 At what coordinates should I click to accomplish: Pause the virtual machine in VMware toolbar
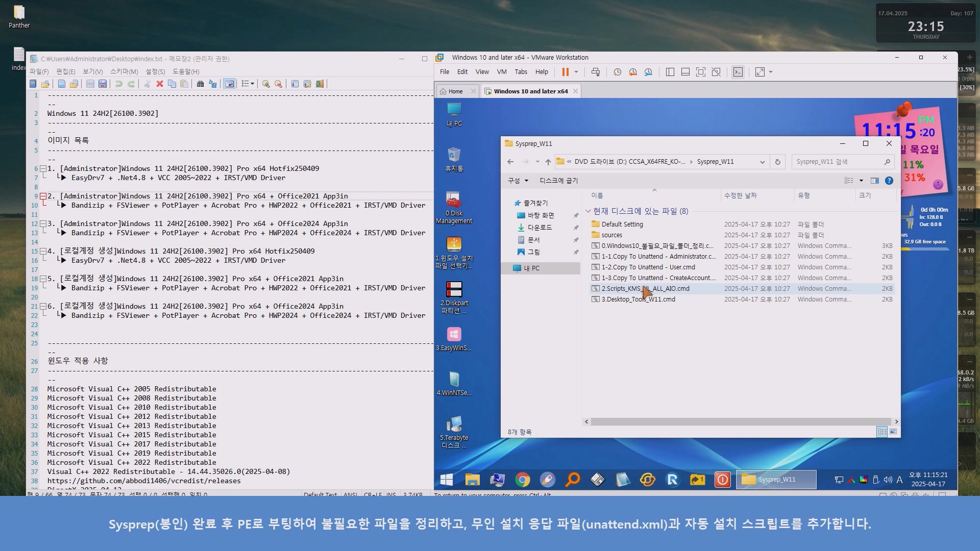point(565,72)
